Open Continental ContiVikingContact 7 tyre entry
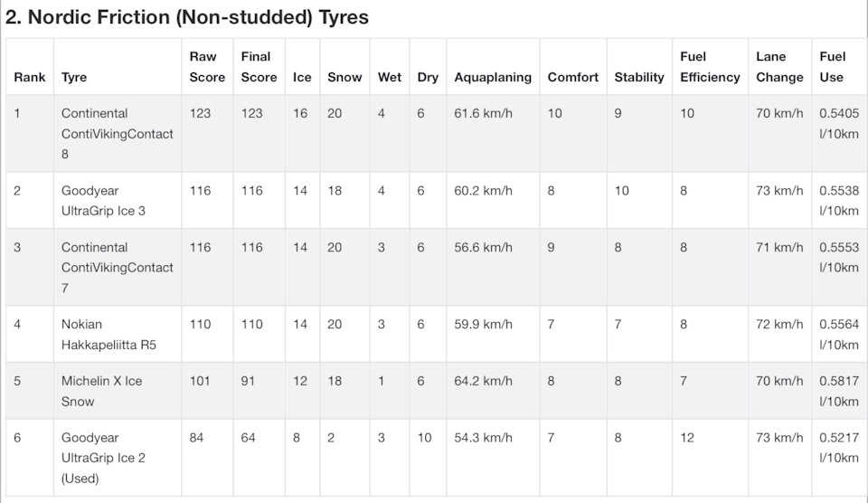 [x=117, y=268]
